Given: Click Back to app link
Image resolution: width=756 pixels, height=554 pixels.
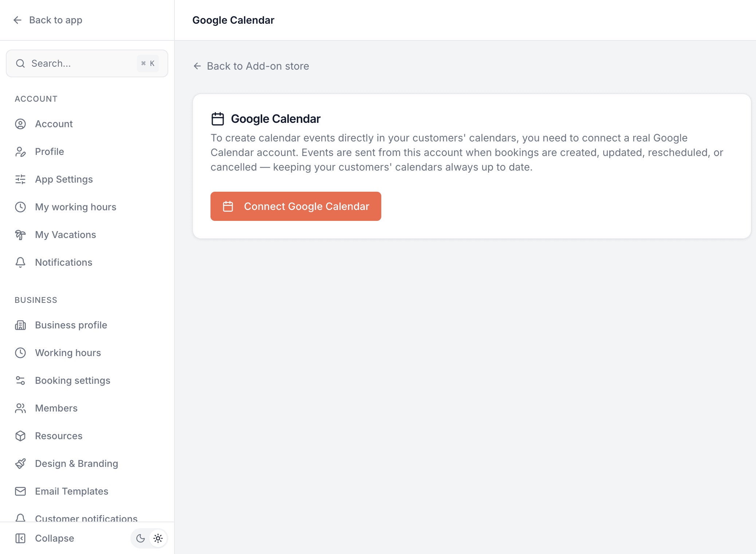Looking at the screenshot, I should coord(48,20).
